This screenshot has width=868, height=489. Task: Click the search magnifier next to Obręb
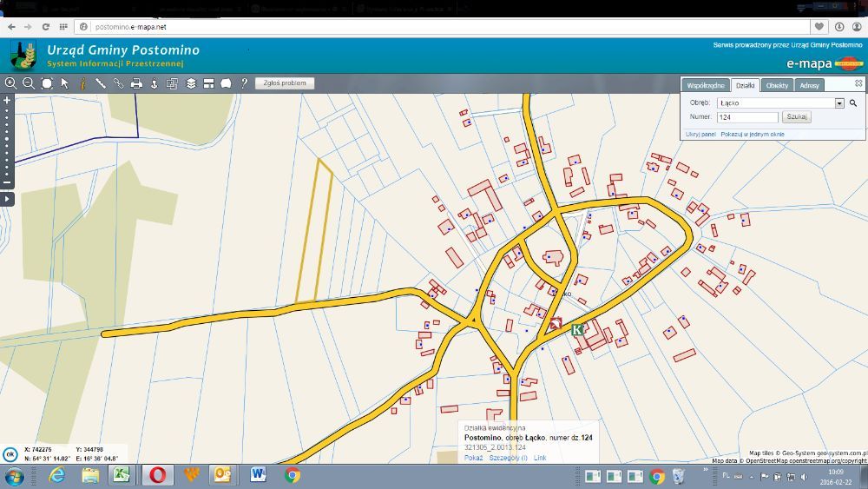[x=853, y=102]
